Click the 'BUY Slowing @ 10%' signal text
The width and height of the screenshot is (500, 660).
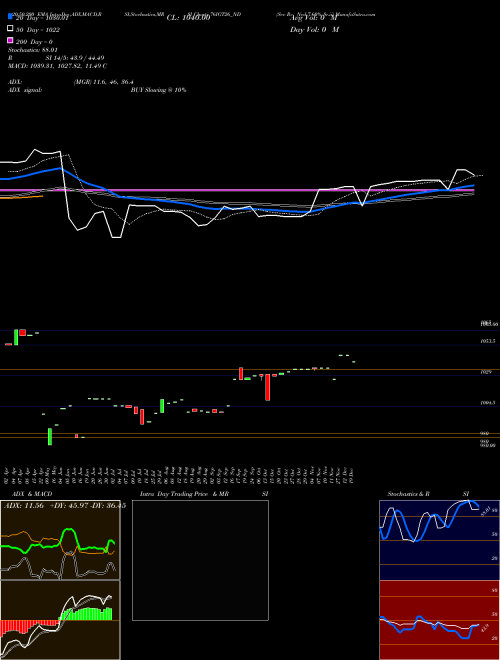click(x=158, y=90)
